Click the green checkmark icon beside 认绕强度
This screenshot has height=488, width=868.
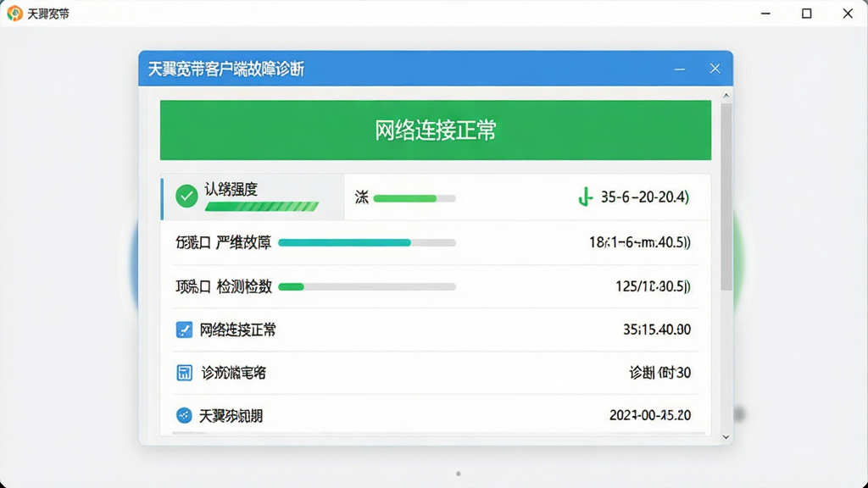[186, 197]
